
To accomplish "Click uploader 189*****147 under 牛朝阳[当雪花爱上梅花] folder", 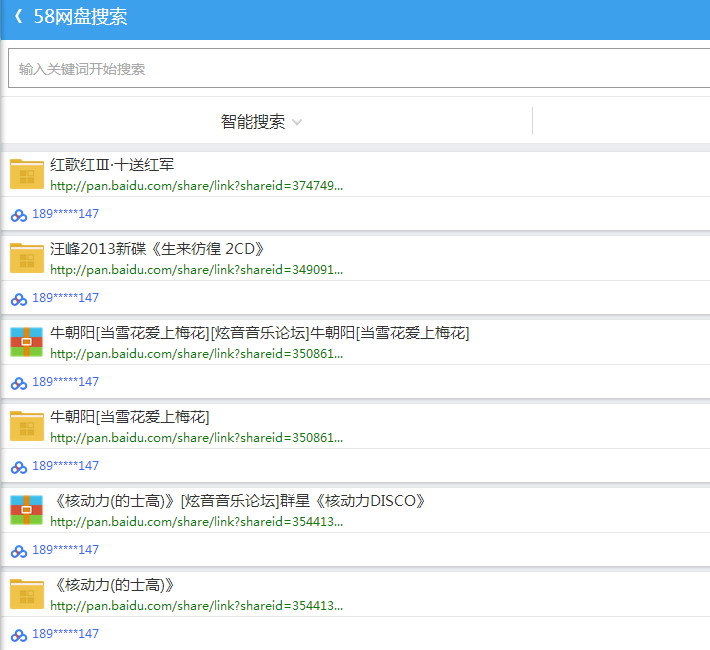I will click(66, 466).
